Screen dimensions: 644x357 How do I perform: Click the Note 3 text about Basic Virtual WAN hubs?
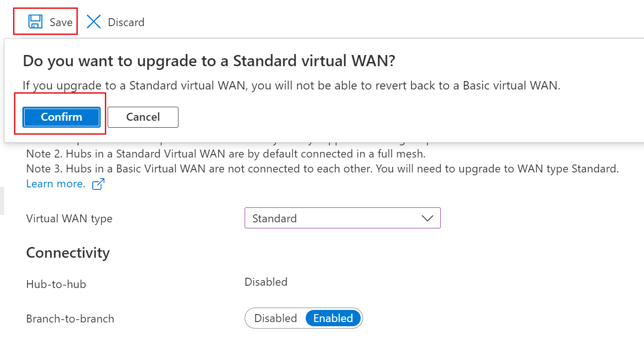click(322, 169)
